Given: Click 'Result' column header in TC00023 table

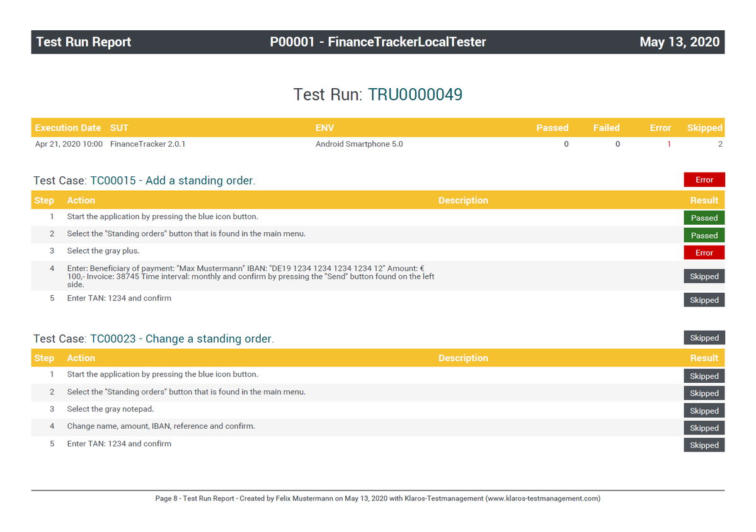Looking at the screenshot, I should (x=704, y=358).
